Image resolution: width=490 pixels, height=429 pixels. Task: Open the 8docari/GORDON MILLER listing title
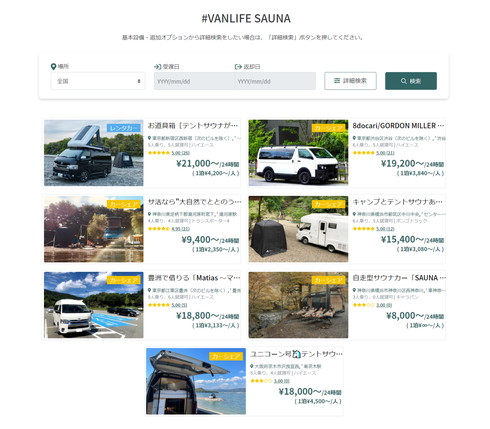[x=398, y=126]
